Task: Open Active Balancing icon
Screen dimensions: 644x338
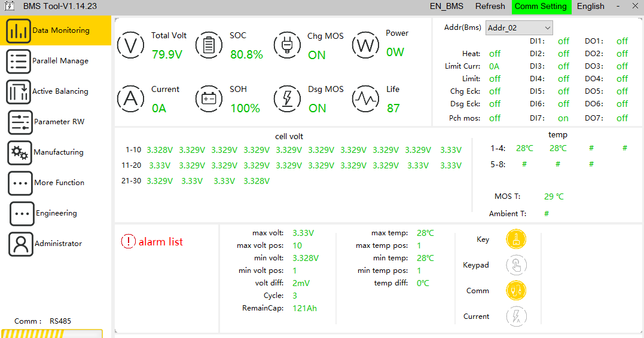Action: [19, 91]
